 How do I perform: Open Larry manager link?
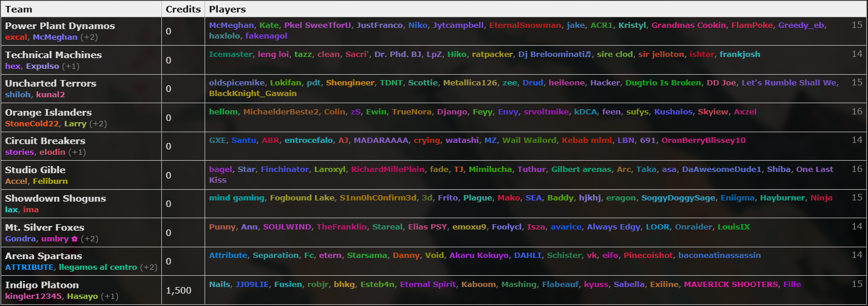75,123
